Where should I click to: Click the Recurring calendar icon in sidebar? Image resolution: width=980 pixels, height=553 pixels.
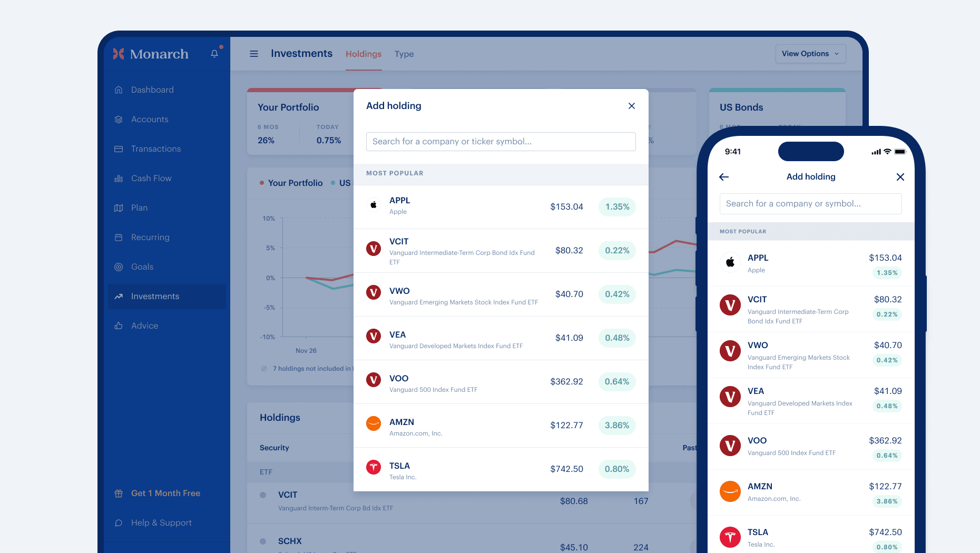point(119,238)
